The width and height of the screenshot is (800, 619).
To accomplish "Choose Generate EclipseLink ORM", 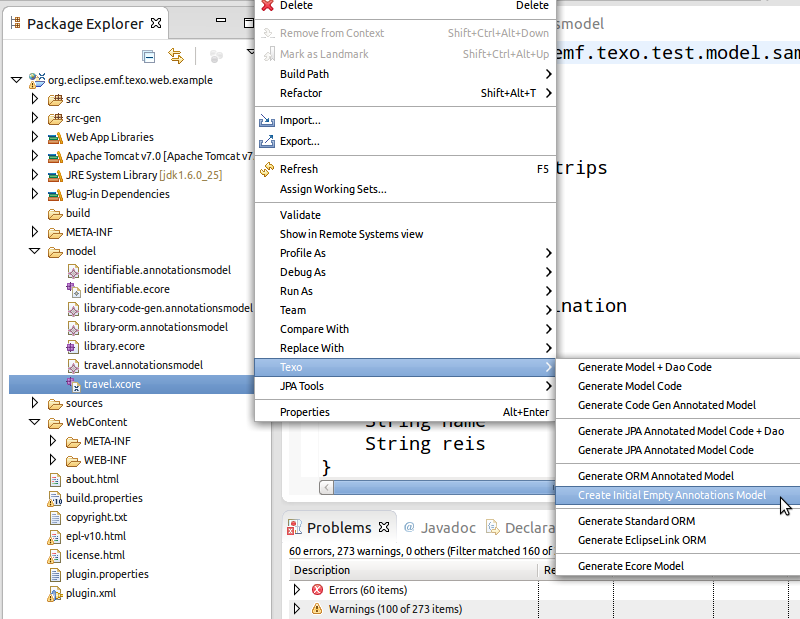I will pos(678,540).
